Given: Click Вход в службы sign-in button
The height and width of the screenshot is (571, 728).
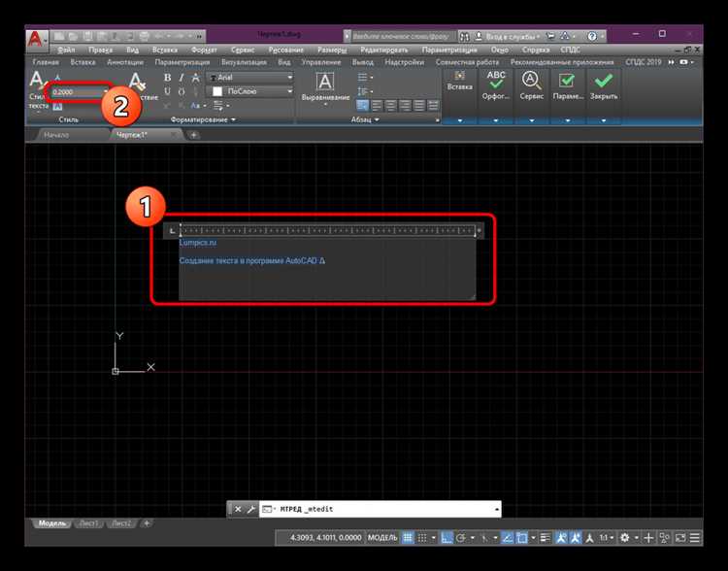Looking at the screenshot, I should pyautogui.click(x=508, y=36).
